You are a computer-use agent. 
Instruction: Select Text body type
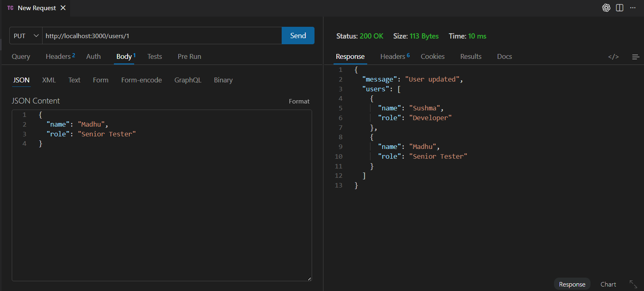pyautogui.click(x=74, y=80)
